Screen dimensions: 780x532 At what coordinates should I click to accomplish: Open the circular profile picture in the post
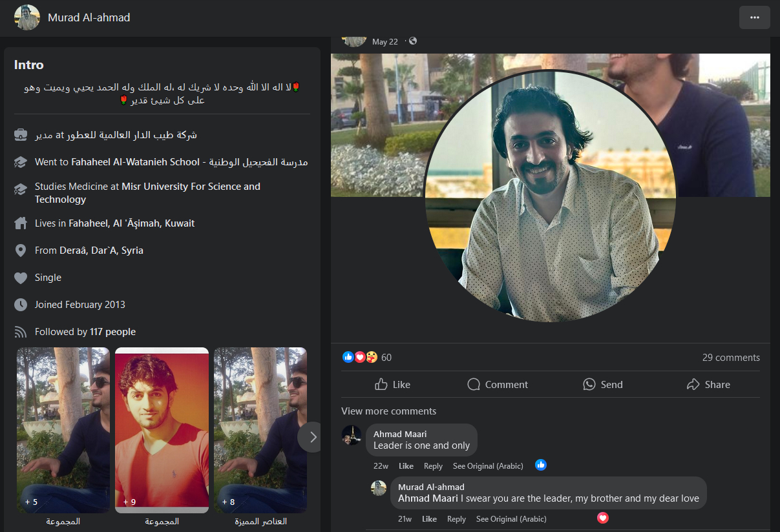coord(550,196)
